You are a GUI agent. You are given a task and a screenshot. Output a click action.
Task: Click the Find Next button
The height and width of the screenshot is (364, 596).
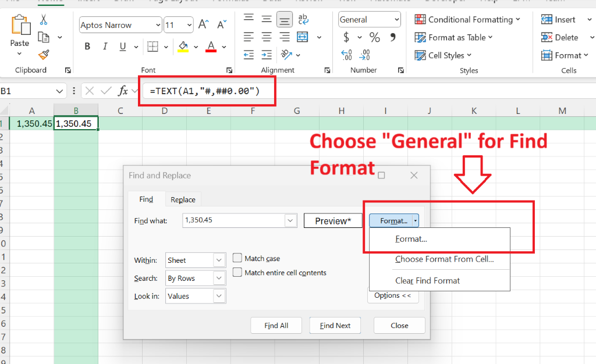coord(335,325)
